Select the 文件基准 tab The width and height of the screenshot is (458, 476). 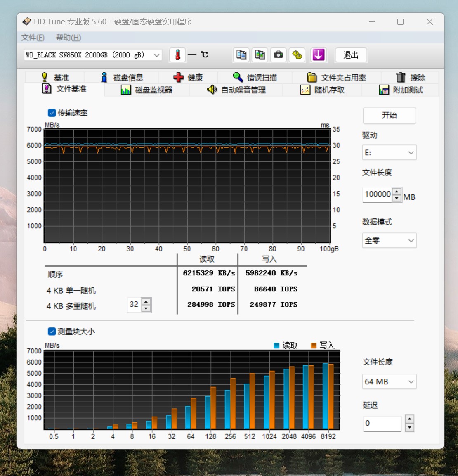(x=64, y=89)
